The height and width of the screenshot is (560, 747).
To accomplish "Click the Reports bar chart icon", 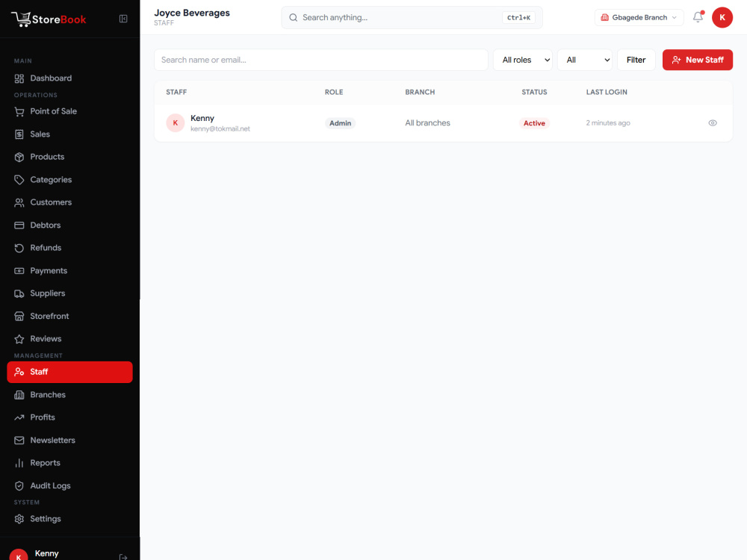I will pyautogui.click(x=19, y=464).
